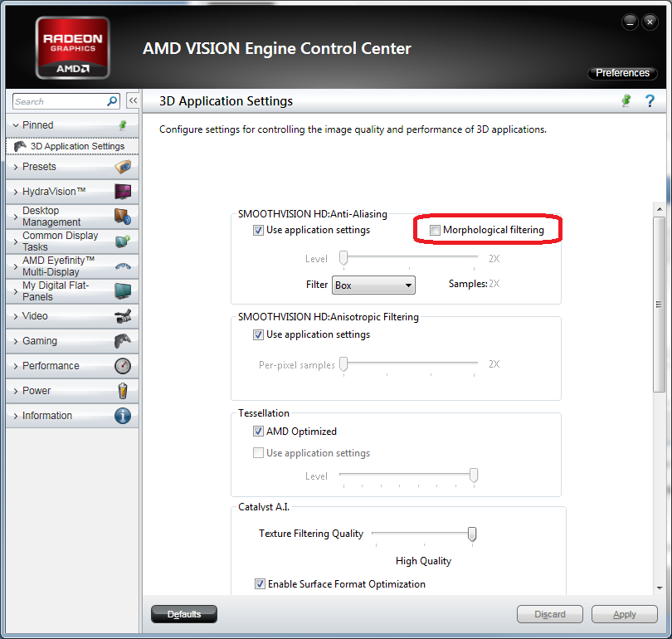Click the Gaming controller icon
672x639 pixels.
pyautogui.click(x=123, y=341)
